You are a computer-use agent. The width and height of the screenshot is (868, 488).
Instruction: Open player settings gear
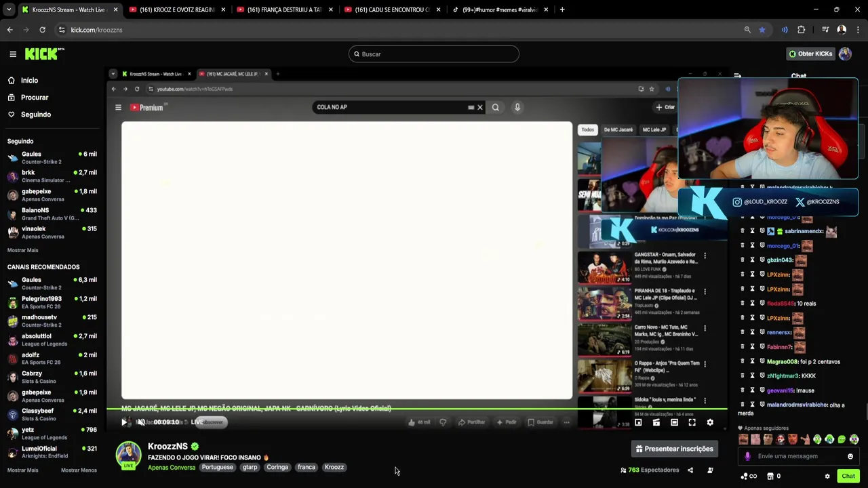pos(710,422)
